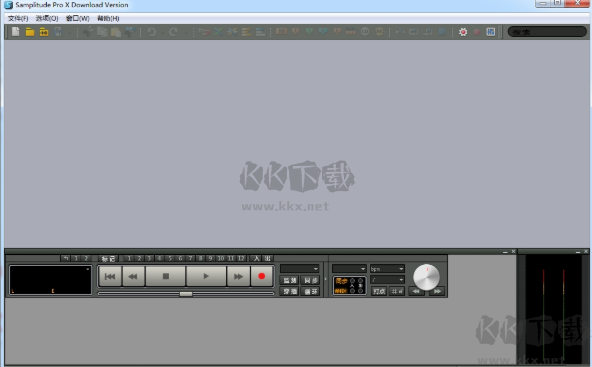Create a new project with the blank page icon
Viewport: 592px width, 367px height.
coord(16,32)
